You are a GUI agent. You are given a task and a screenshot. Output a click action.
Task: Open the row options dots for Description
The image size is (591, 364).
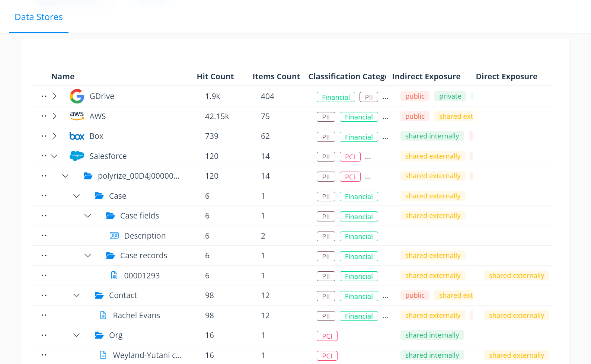tap(44, 236)
